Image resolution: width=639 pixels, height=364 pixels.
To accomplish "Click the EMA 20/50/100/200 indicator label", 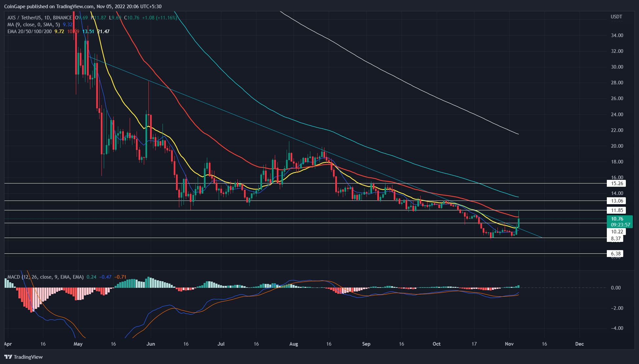I will coord(30,32).
